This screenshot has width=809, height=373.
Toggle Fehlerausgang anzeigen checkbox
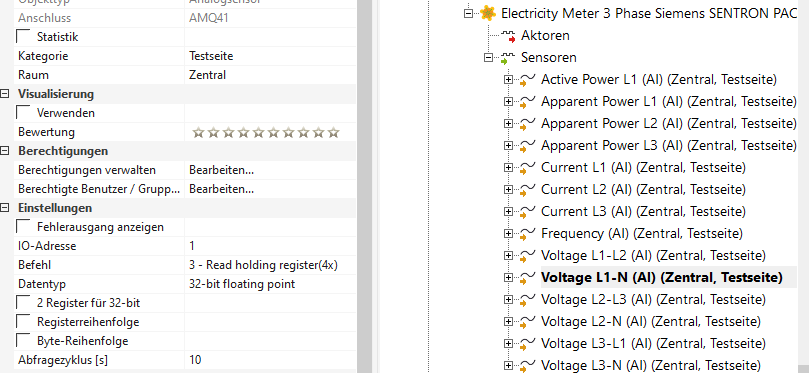(23, 226)
